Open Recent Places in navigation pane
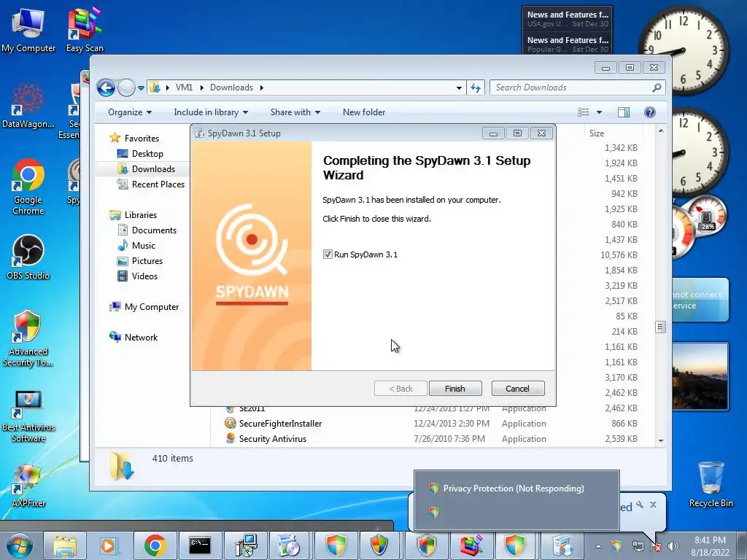This screenshot has width=747, height=560. pos(158,184)
